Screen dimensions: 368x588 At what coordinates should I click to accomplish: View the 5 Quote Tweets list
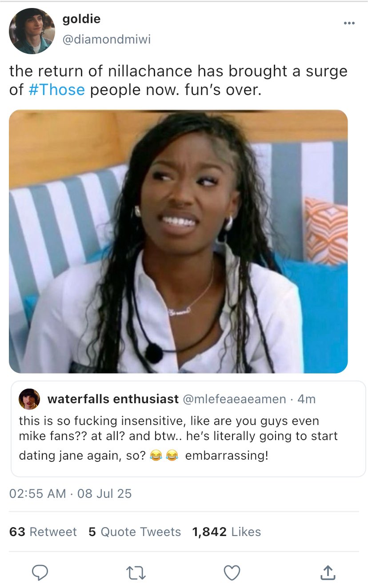click(135, 532)
